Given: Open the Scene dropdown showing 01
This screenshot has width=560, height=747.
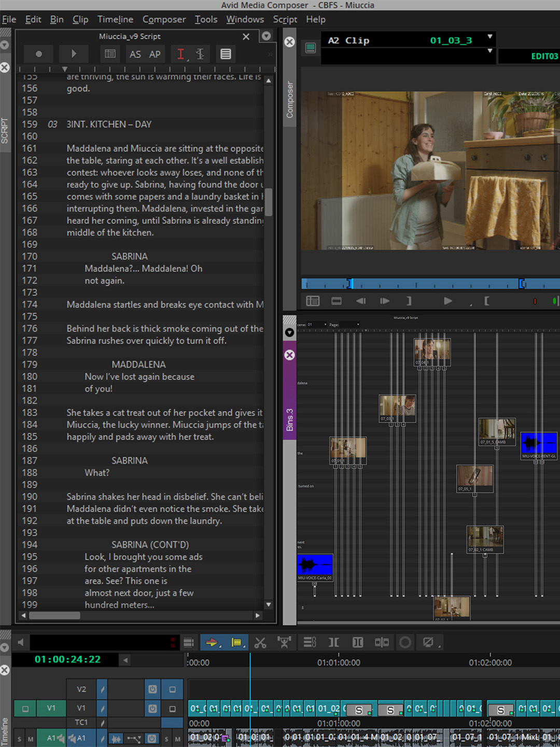Looking at the screenshot, I should coord(317,325).
